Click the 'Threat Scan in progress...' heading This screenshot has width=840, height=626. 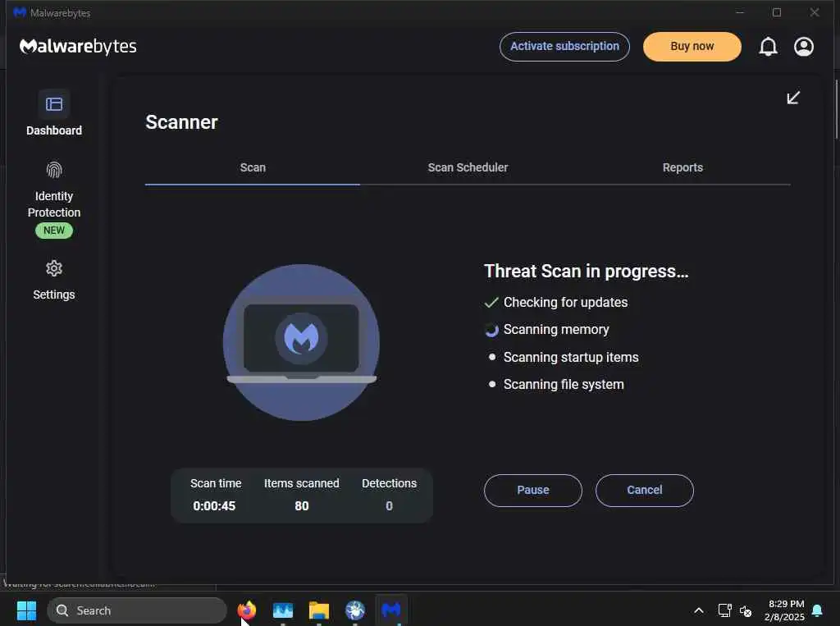click(586, 272)
